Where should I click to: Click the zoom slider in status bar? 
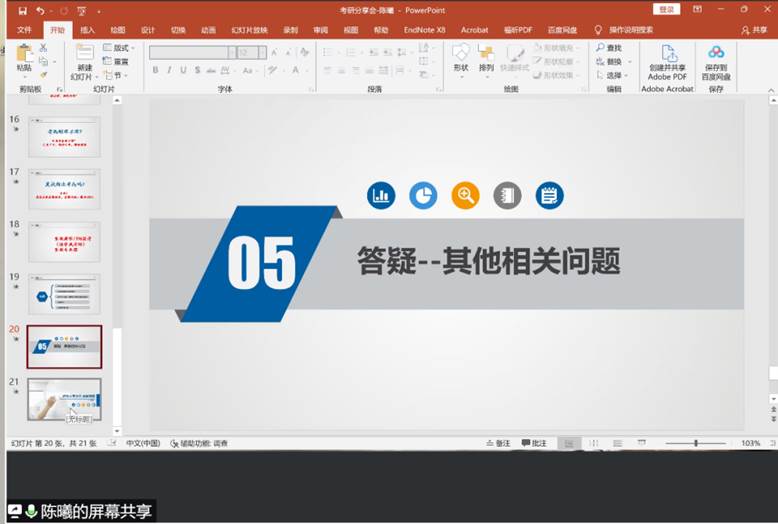pyautogui.click(x=696, y=443)
